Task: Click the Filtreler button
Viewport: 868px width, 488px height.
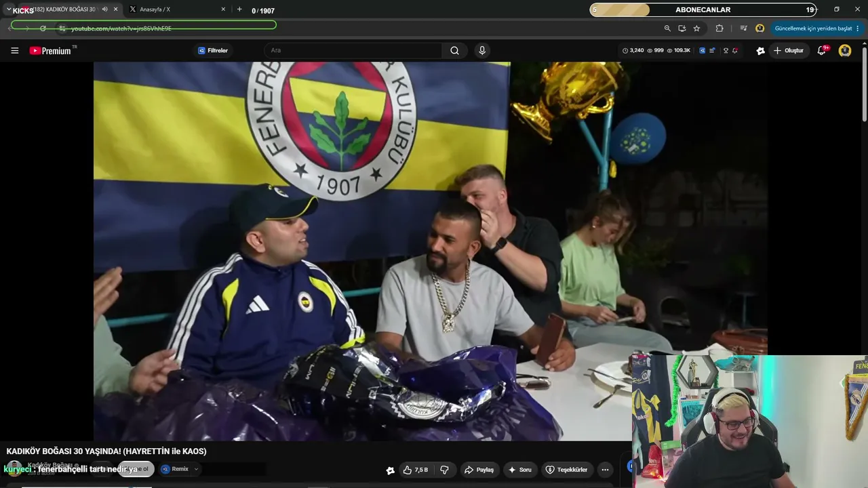Action: (213, 51)
